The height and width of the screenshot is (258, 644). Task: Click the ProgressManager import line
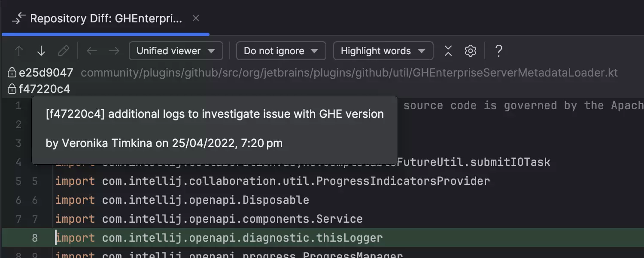[x=229, y=255]
